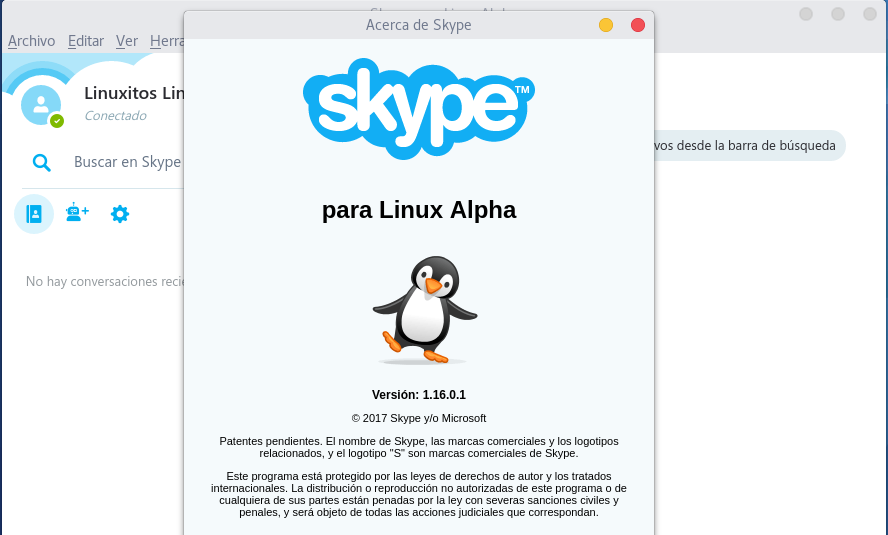The height and width of the screenshot is (535, 888).
Task: Open the settings gear icon
Action: (x=119, y=214)
